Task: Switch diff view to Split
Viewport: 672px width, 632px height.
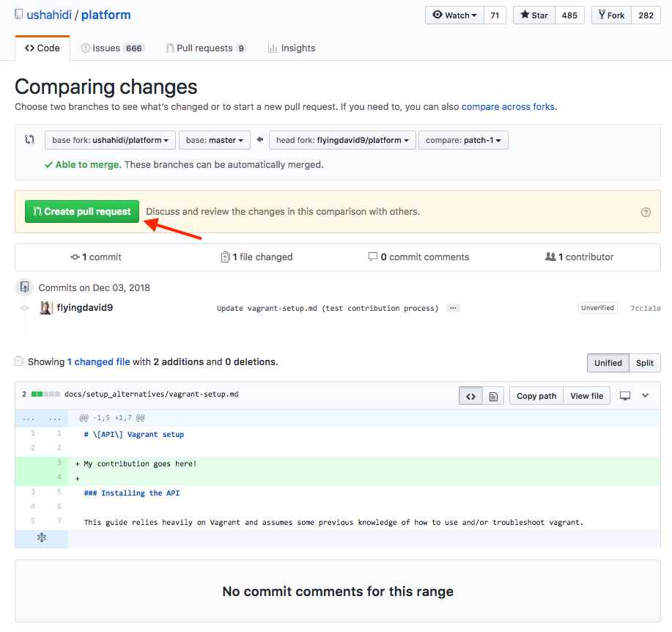Action: [x=644, y=363]
